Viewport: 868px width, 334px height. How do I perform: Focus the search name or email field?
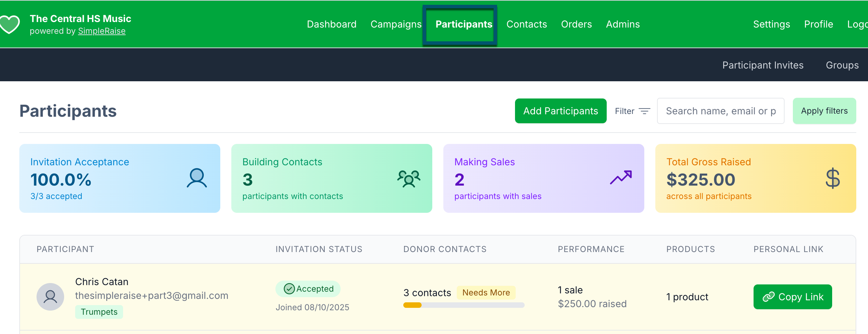tap(720, 111)
